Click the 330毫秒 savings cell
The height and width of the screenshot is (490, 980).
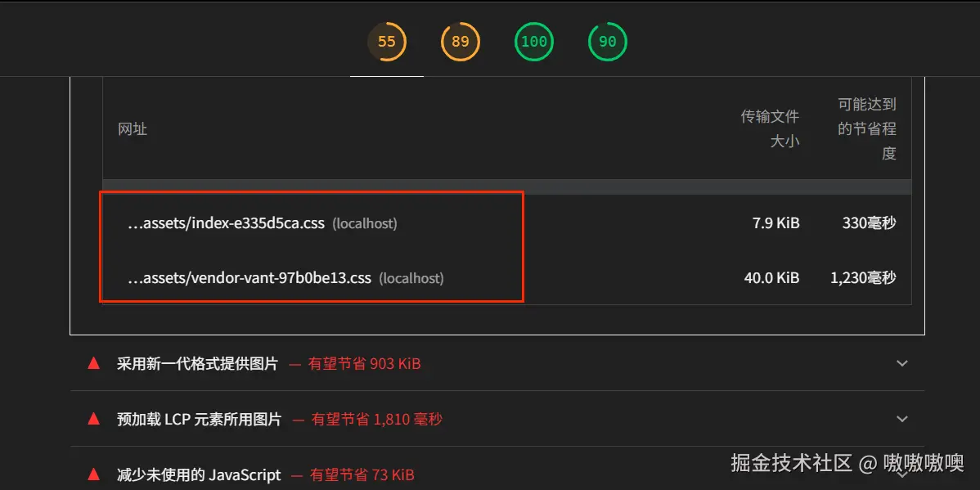[x=870, y=223]
